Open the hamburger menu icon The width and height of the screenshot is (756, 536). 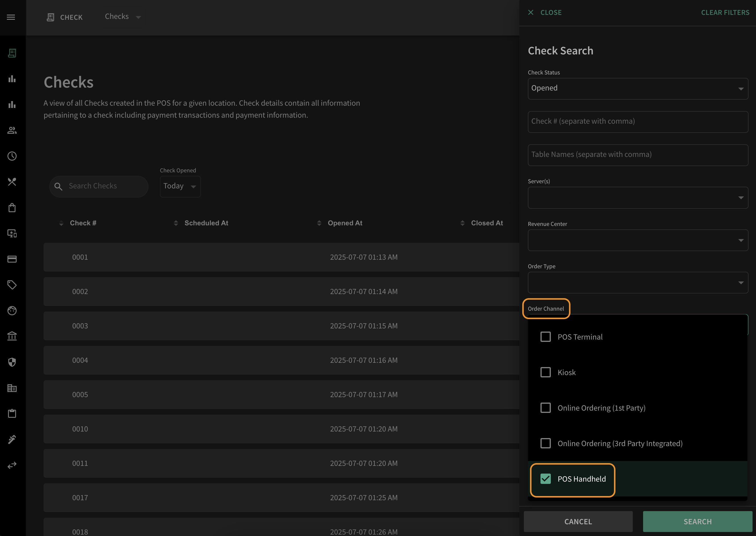click(x=11, y=17)
